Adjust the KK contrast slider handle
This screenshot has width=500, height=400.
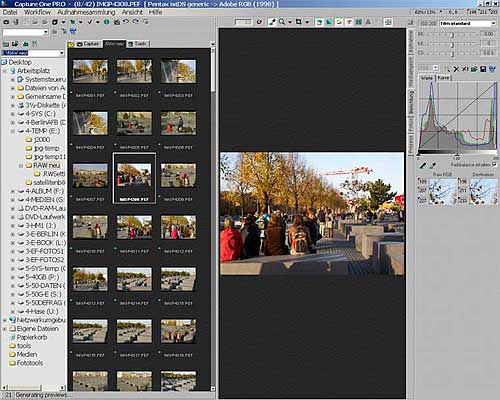tap(453, 44)
